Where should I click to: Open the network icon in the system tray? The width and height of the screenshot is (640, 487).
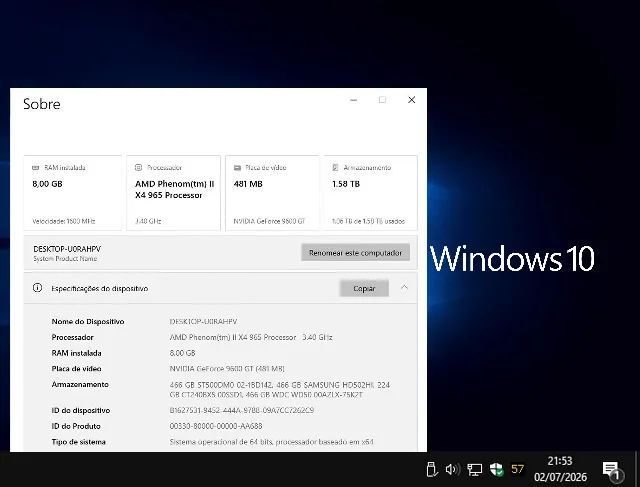(475, 469)
